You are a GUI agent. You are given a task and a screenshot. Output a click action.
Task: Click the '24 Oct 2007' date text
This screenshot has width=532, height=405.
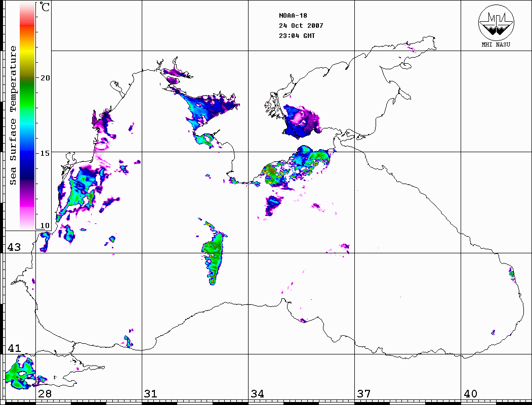point(301,26)
